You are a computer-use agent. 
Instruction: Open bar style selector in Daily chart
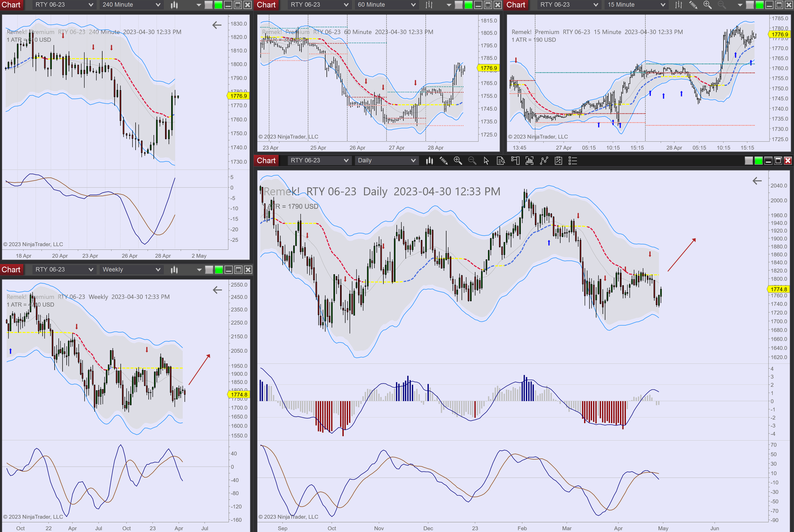pyautogui.click(x=429, y=161)
